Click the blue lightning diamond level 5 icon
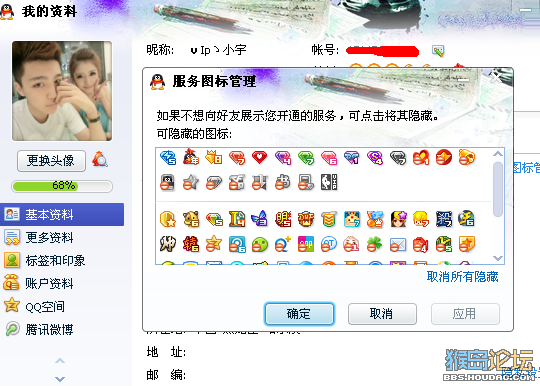The height and width of the screenshot is (386, 540). click(x=168, y=157)
